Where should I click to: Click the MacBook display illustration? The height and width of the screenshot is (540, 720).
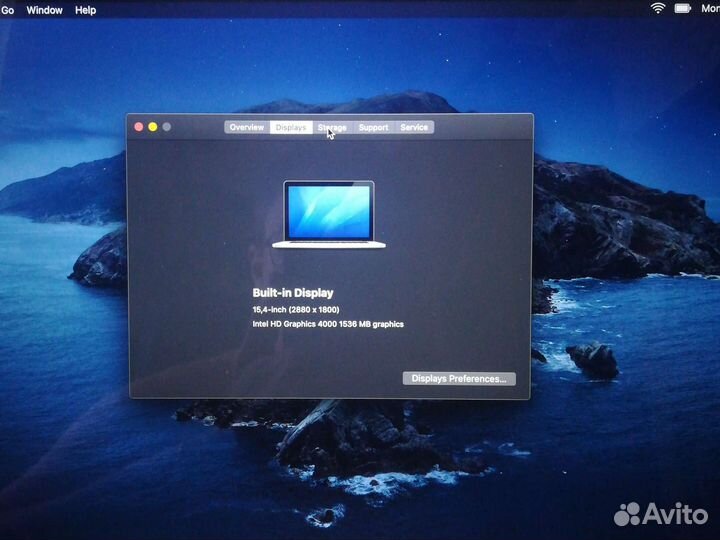[x=329, y=214]
